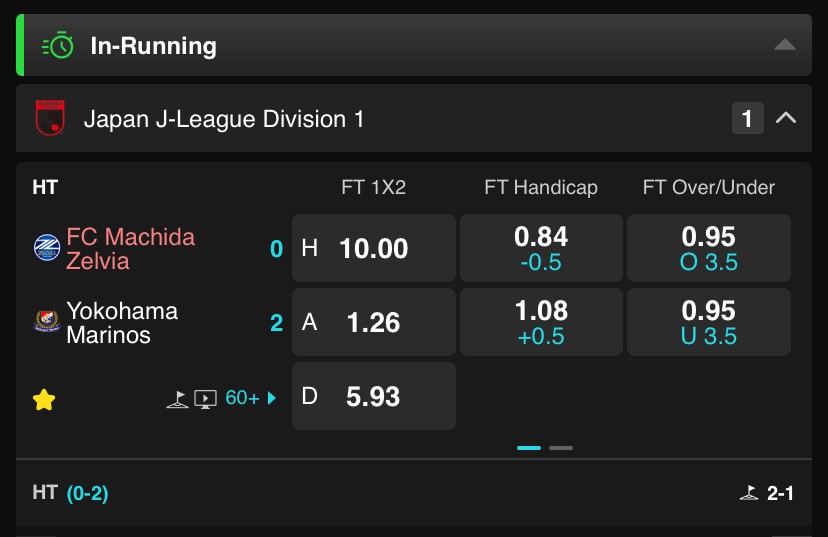Click the Yokohama Marinos team logo
Viewport: 828px width, 537px height.
(47, 321)
